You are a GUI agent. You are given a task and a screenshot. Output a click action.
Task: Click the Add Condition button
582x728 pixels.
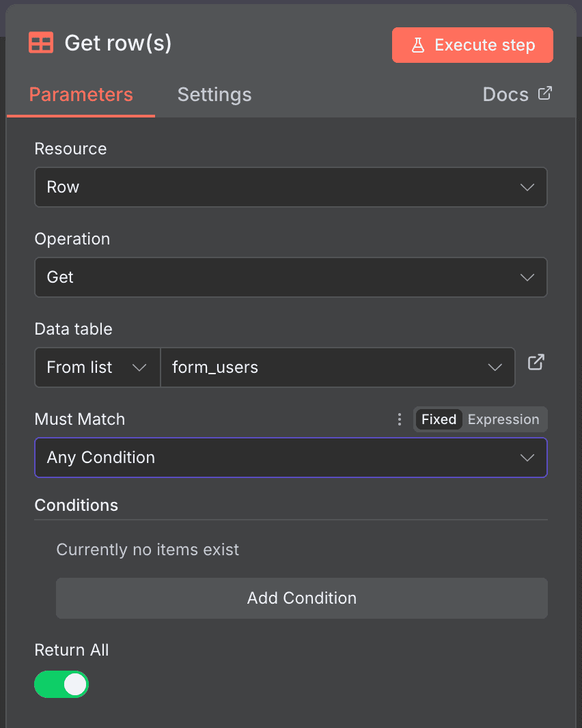[301, 598]
